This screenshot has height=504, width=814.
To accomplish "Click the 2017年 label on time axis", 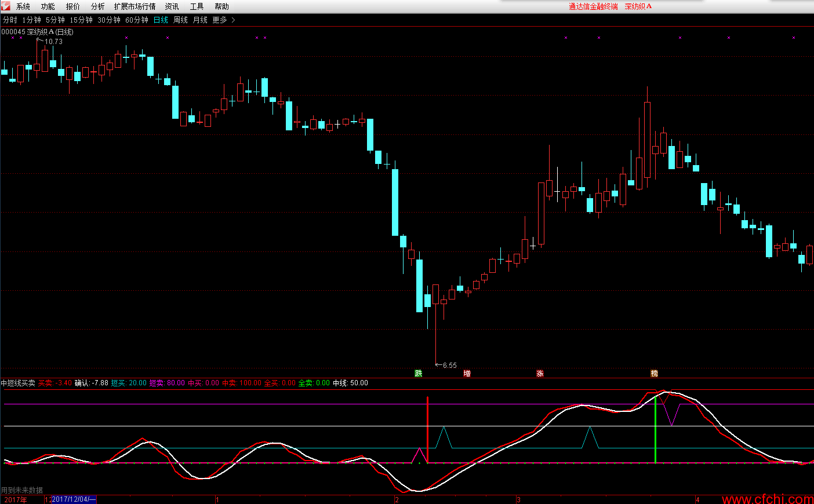I will 16,499.
